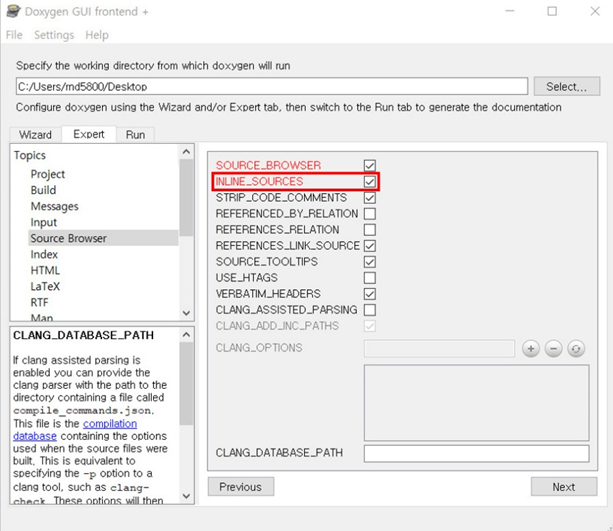Click the plus icon beside CLANG_OPTIONS
613x531 pixels.
pyautogui.click(x=531, y=348)
